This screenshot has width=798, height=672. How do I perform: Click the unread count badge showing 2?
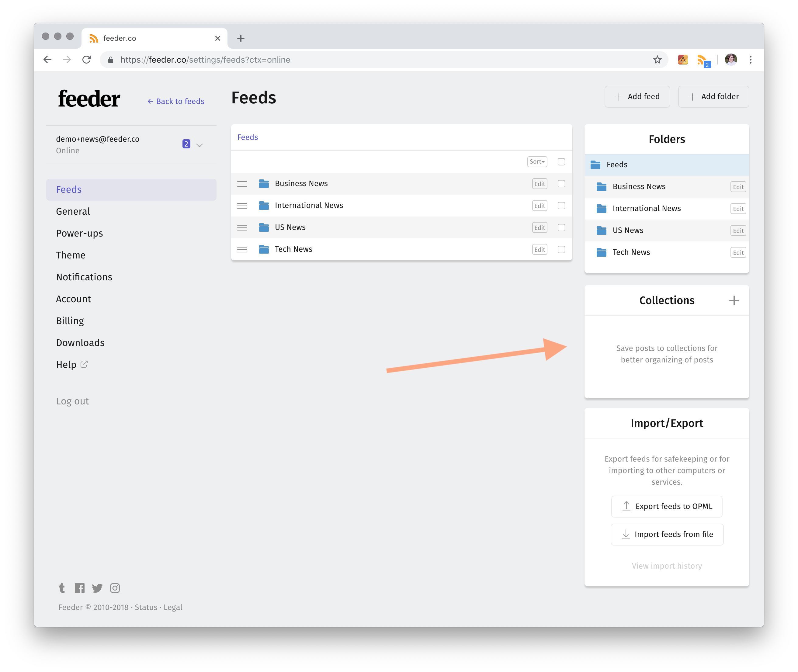pos(186,144)
